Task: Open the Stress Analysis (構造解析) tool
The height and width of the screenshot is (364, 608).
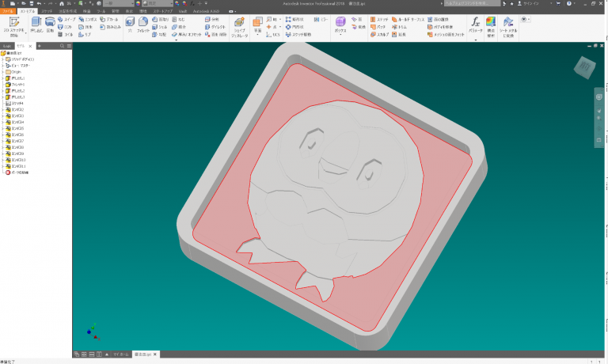Action: coord(491,26)
